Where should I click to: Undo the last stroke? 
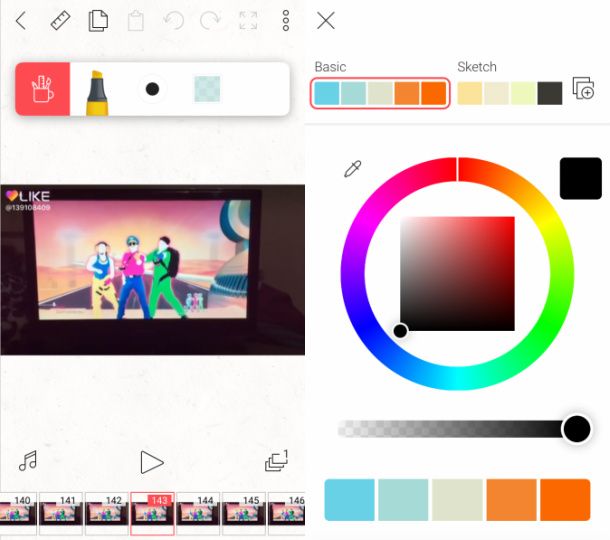(174, 21)
